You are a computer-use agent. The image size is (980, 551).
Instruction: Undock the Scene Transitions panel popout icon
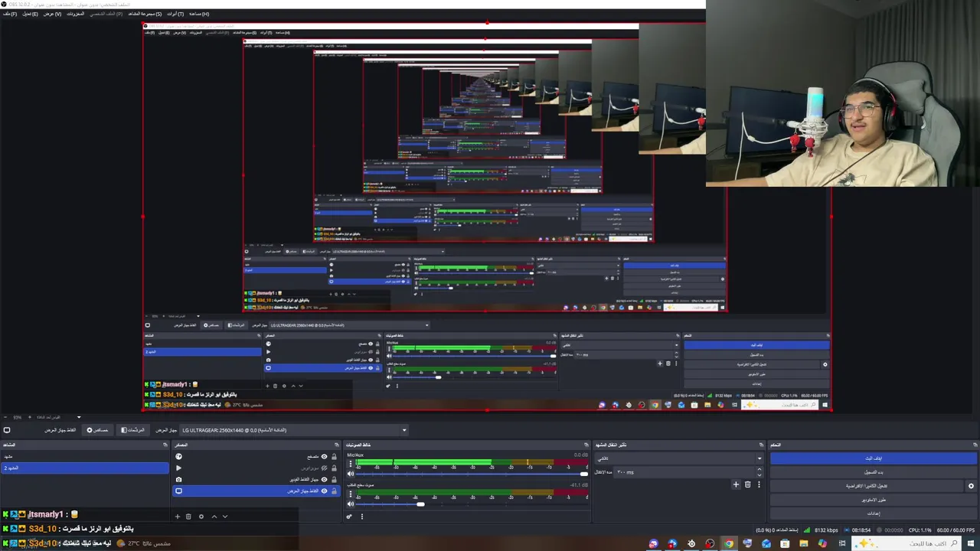761,445
